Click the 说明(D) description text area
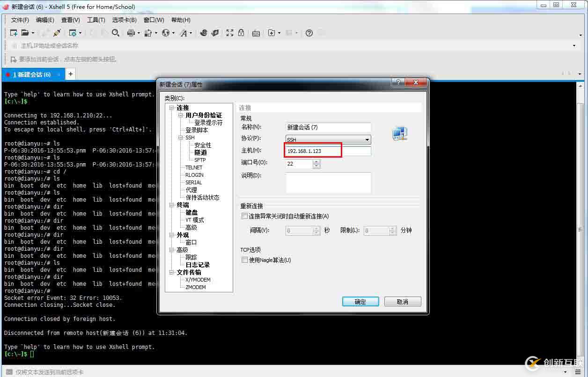This screenshot has height=377, width=588. click(x=328, y=182)
